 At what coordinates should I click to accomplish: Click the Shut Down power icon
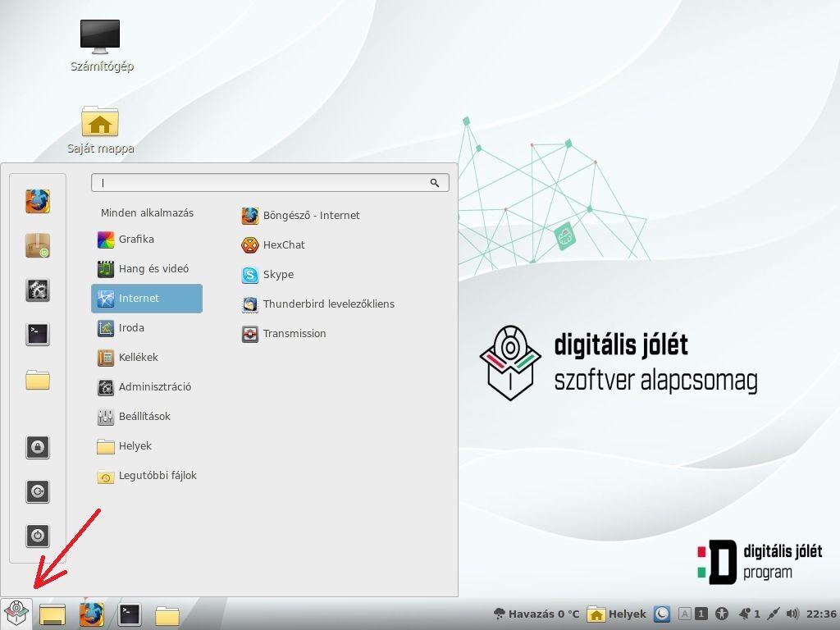tap(38, 535)
